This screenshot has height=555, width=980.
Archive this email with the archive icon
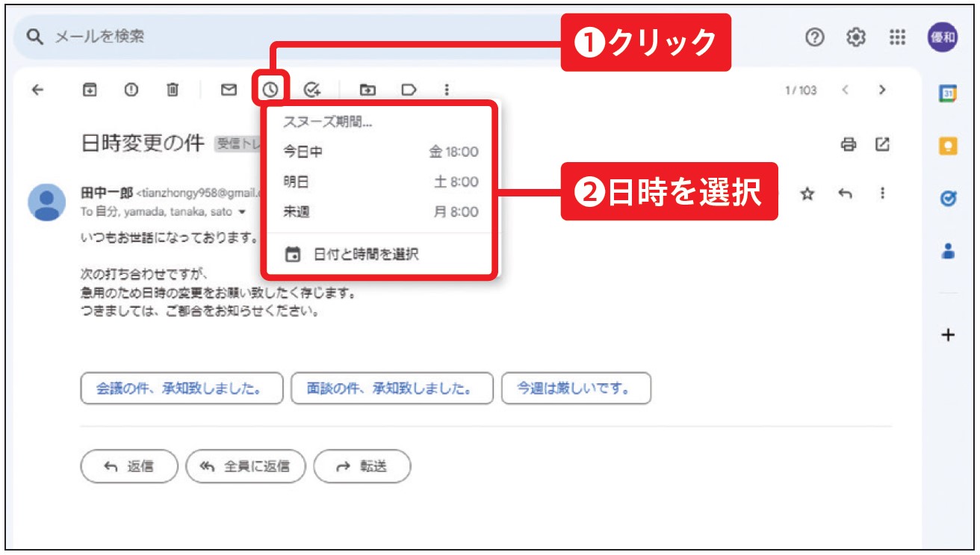coord(89,90)
